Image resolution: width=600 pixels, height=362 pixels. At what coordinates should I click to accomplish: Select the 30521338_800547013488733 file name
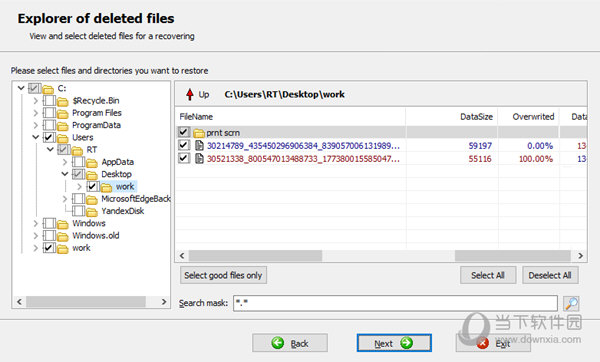tap(303, 158)
